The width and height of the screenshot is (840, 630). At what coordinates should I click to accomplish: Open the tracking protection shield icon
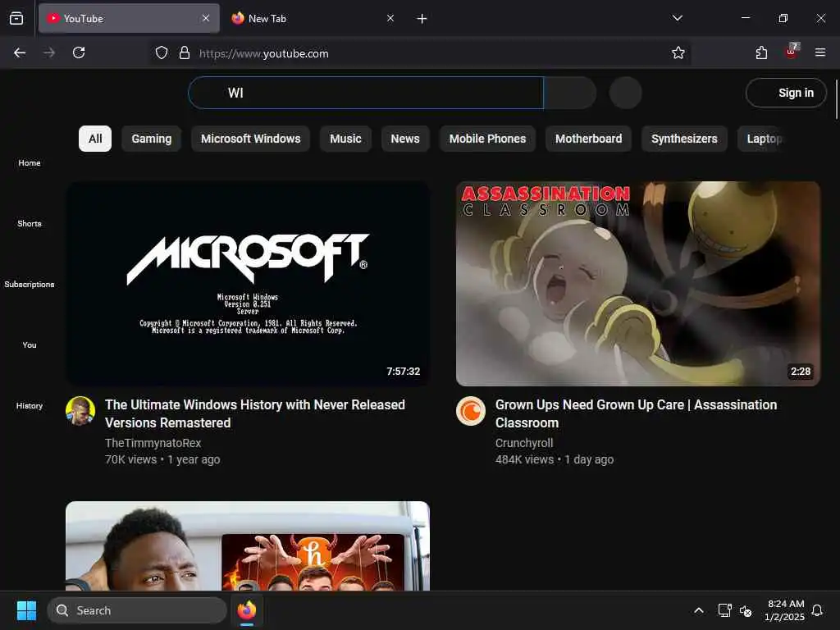(162, 53)
